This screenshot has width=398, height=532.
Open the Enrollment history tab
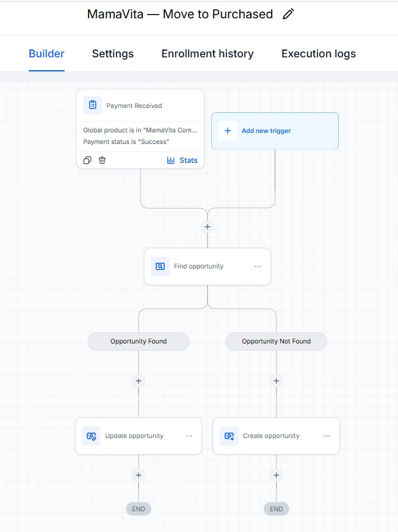208,54
